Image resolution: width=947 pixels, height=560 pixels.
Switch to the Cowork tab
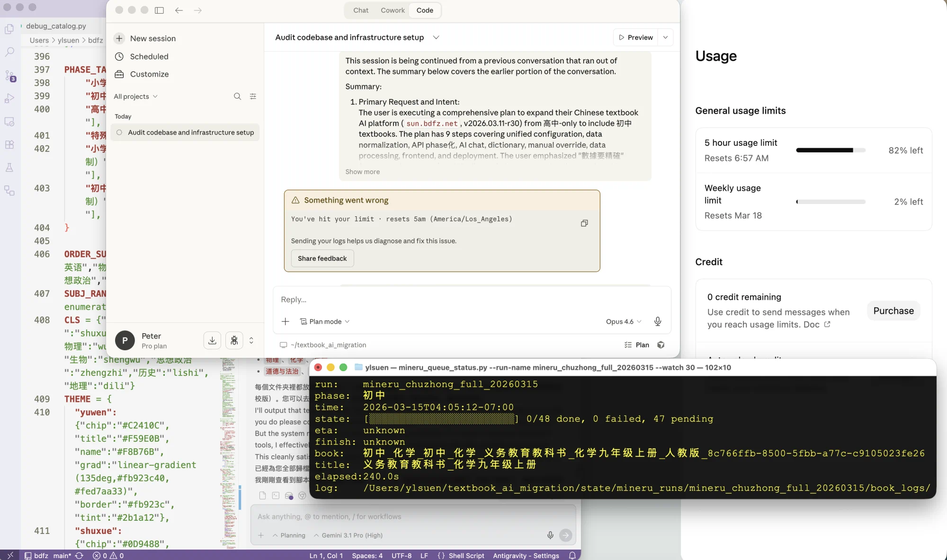pyautogui.click(x=392, y=10)
